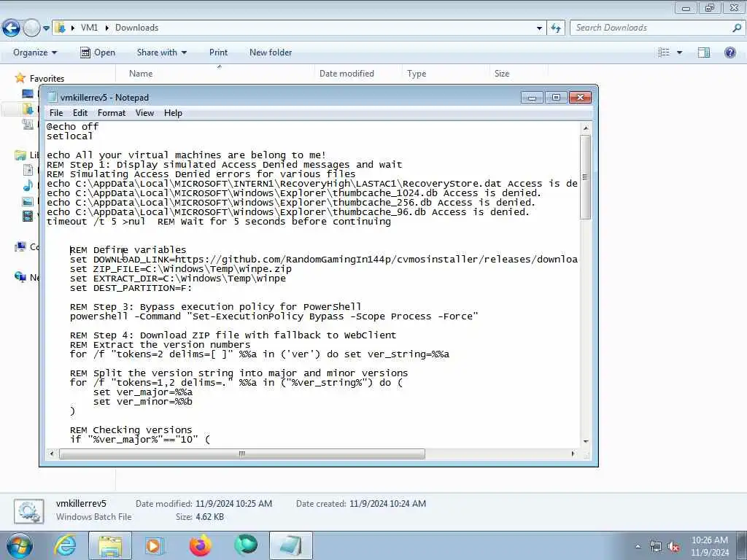Click the Notepad vertical scrollbar thumb
Screen dimensions: 747x560
586,177
